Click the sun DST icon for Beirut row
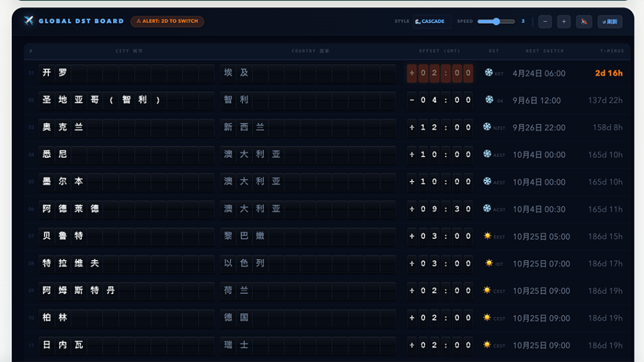This screenshot has width=644, height=362. coord(487,236)
